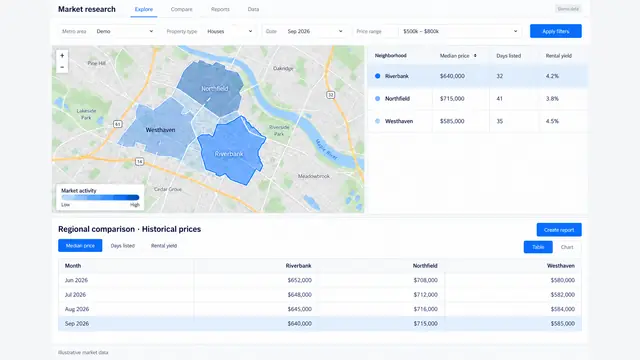The width and height of the screenshot is (640, 360).
Task: Click the Jul 2026 table row
Action: pos(320,295)
